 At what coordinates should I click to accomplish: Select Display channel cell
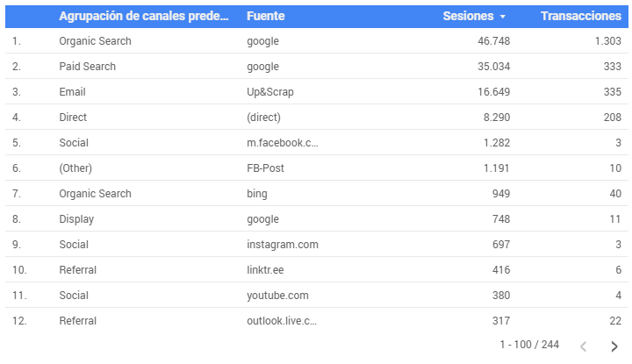point(76,219)
